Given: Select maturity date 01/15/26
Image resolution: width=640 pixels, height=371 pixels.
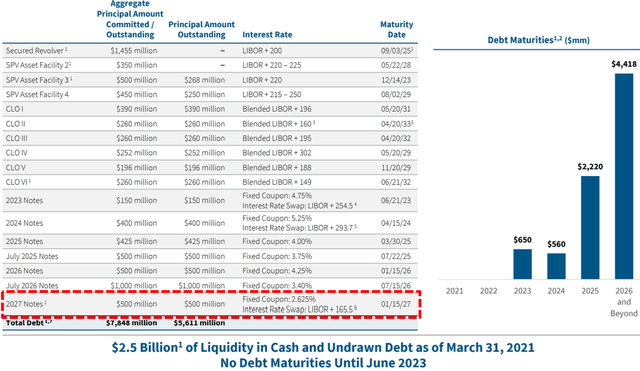Looking at the screenshot, I should coord(396,271).
